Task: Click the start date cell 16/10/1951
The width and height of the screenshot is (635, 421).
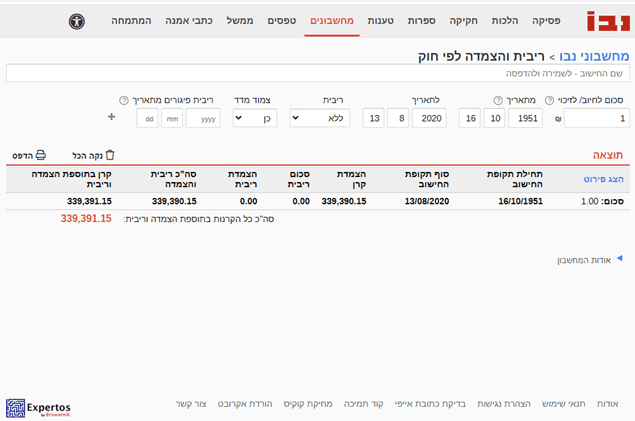Action: [x=520, y=201]
